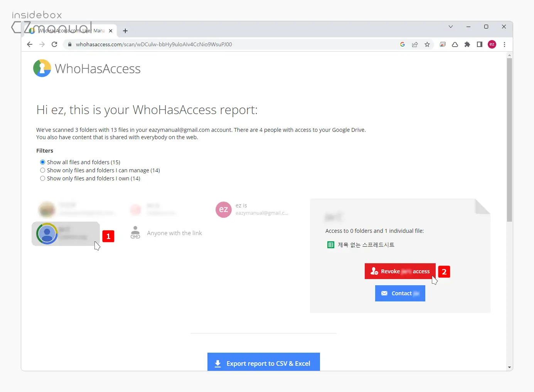534x392 pixels.
Task: Go forward to the next page
Action: pyautogui.click(x=42, y=44)
